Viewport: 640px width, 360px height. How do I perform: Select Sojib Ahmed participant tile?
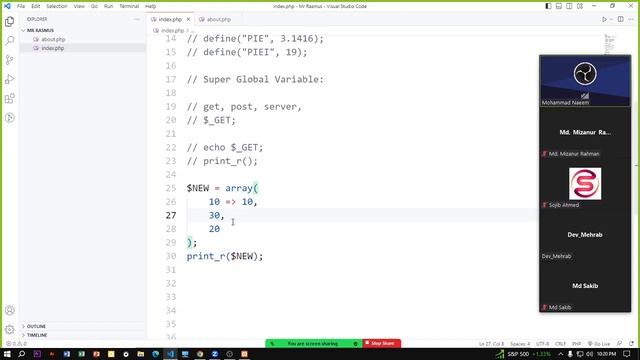[585, 184]
